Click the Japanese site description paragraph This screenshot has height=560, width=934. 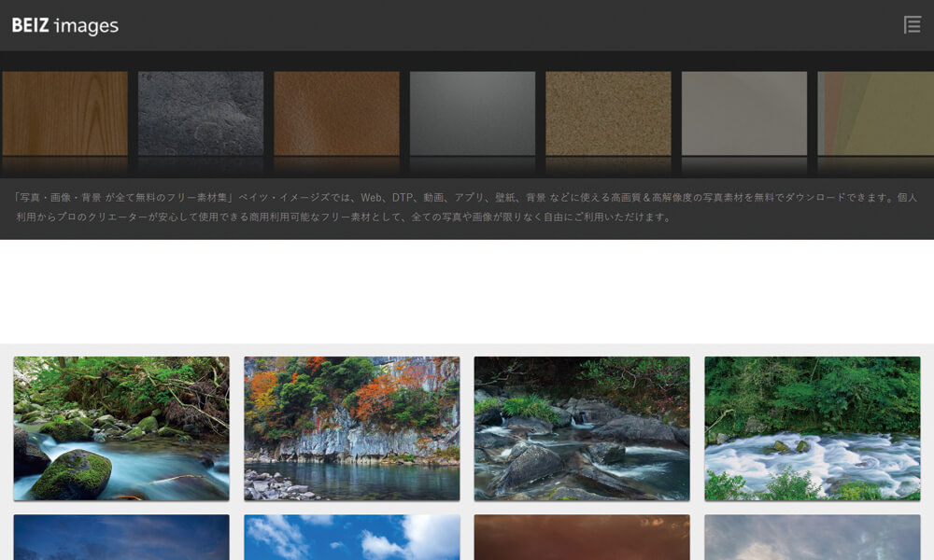tap(466, 207)
